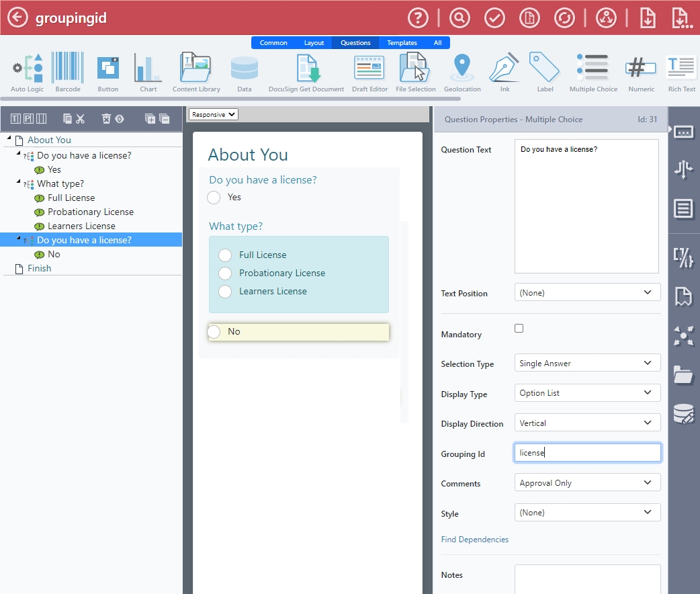Open the Comments dropdown
Viewport: 700px width, 594px height.
[x=587, y=482]
